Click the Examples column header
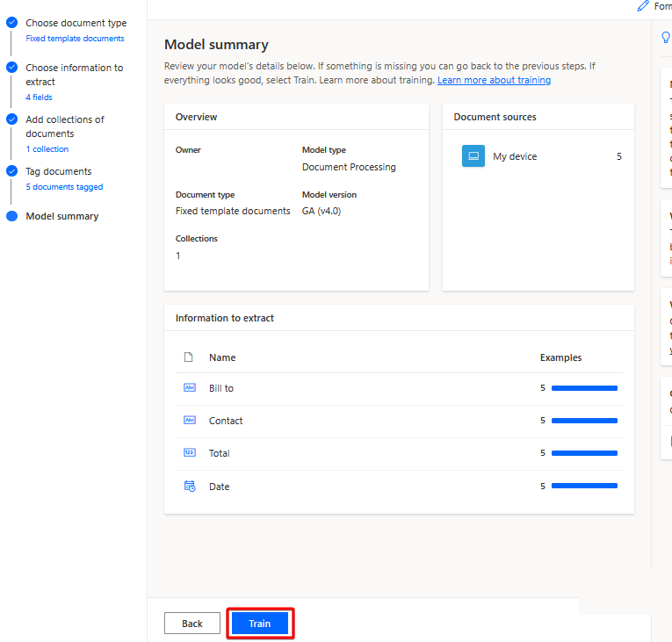Screen dimensions: 672x642 tap(560, 357)
